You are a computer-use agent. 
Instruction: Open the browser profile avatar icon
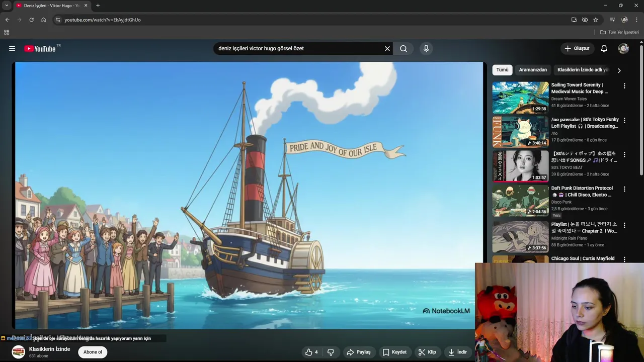624,20
